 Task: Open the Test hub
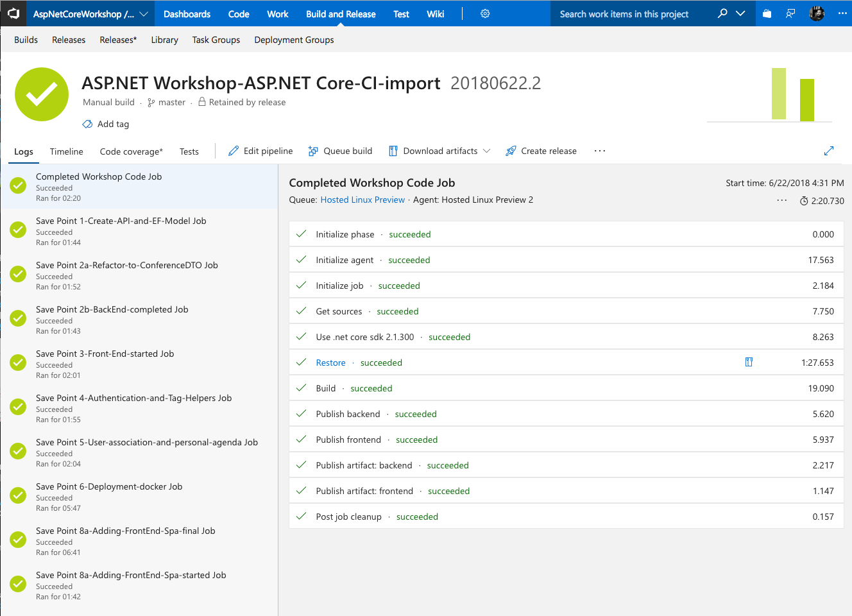coord(401,14)
